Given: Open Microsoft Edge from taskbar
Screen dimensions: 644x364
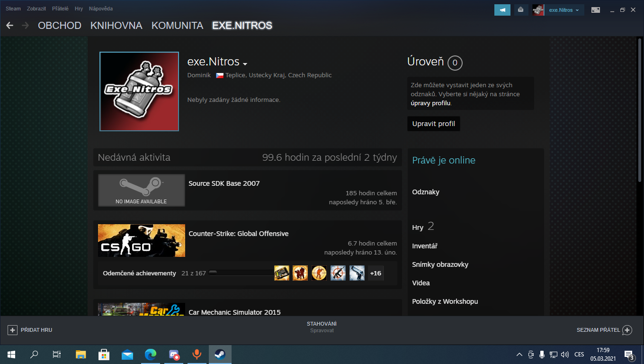Looking at the screenshot, I should (150, 355).
